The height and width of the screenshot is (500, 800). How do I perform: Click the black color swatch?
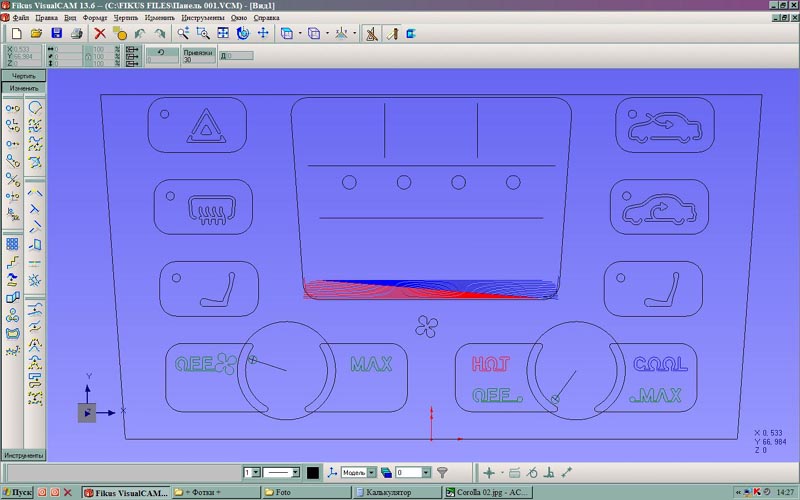pos(313,472)
